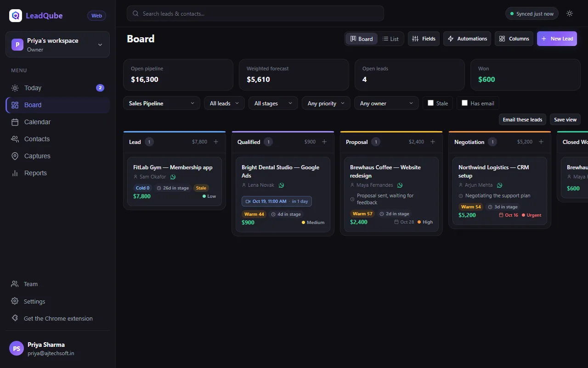Screen dimensions: 588x368
Task: Open Today in the sidebar menu
Action: pos(57,88)
